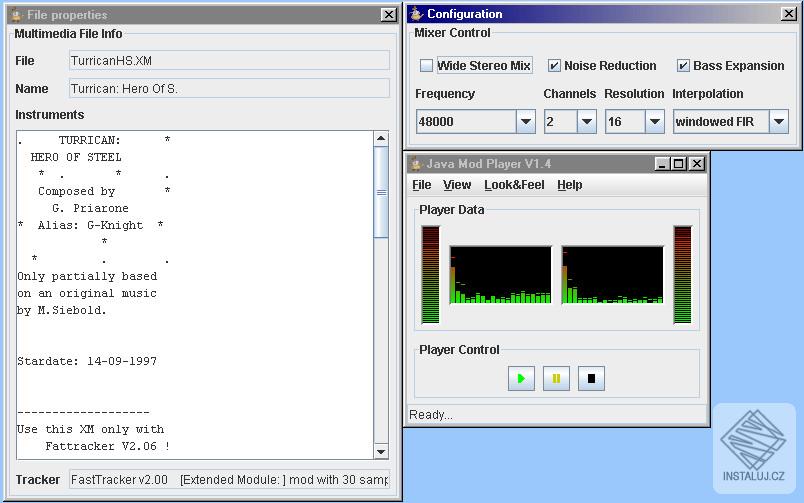Stop playback with the black stop button
This screenshot has width=804, height=503.
point(591,378)
